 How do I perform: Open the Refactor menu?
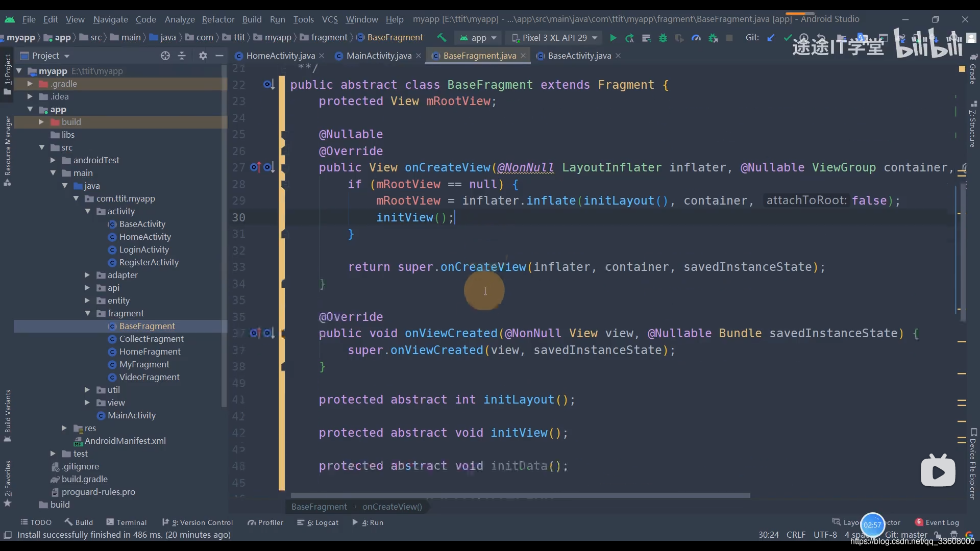click(x=218, y=19)
